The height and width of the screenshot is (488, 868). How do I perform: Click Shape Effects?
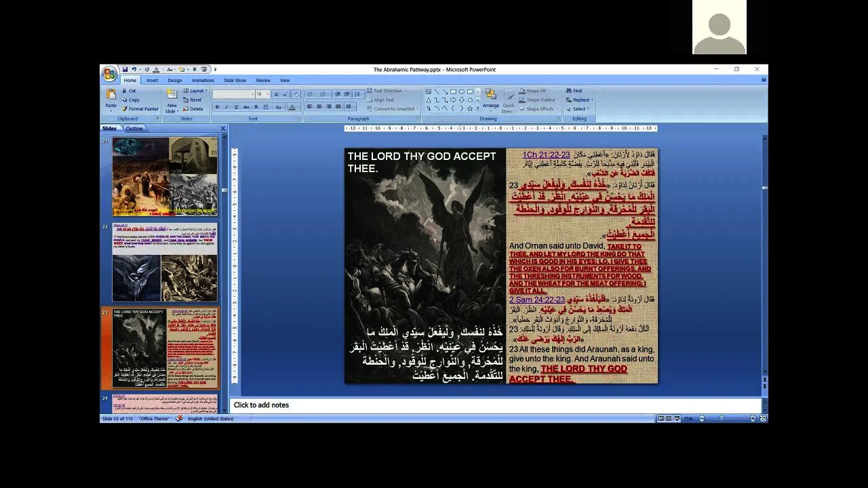(538, 108)
